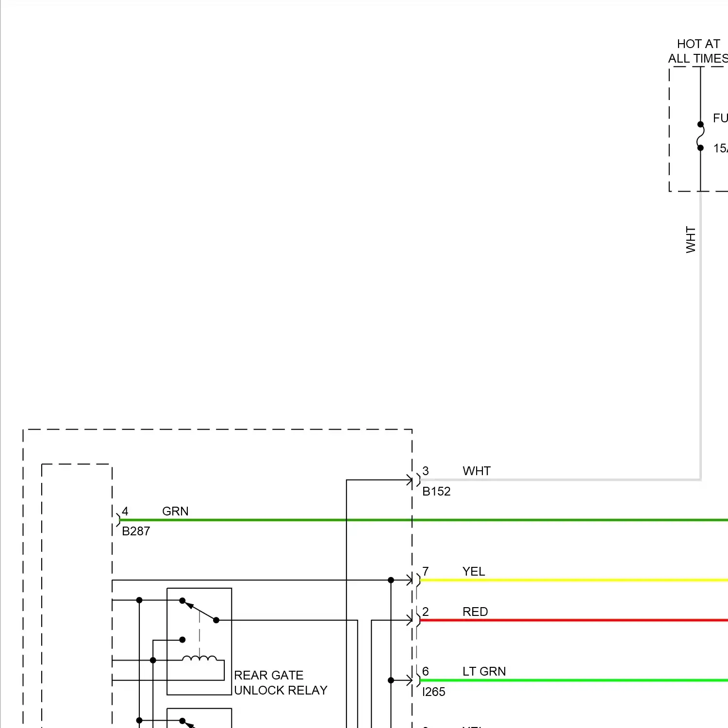728x728 pixels.
Task: Click the REAR GATE UNLOCK RELAY label
Action: tap(281, 682)
